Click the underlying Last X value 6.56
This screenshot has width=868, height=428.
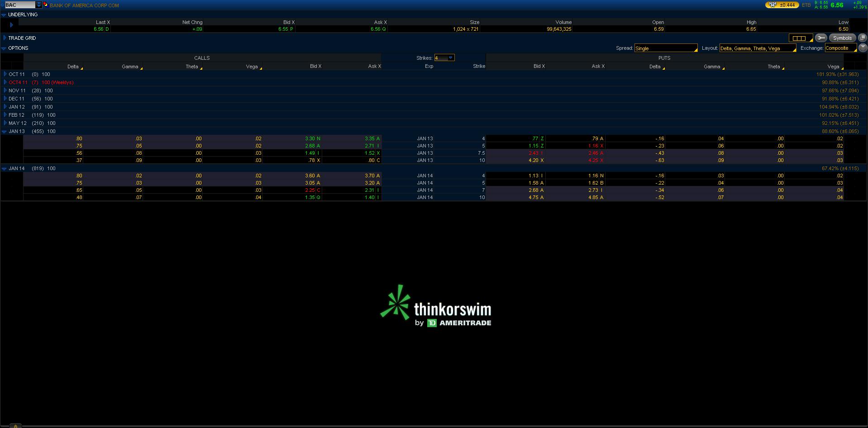click(99, 29)
